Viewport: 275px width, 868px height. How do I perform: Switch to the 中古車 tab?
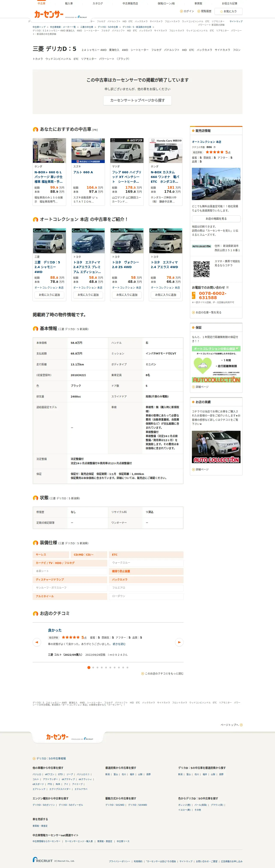point(41,3)
